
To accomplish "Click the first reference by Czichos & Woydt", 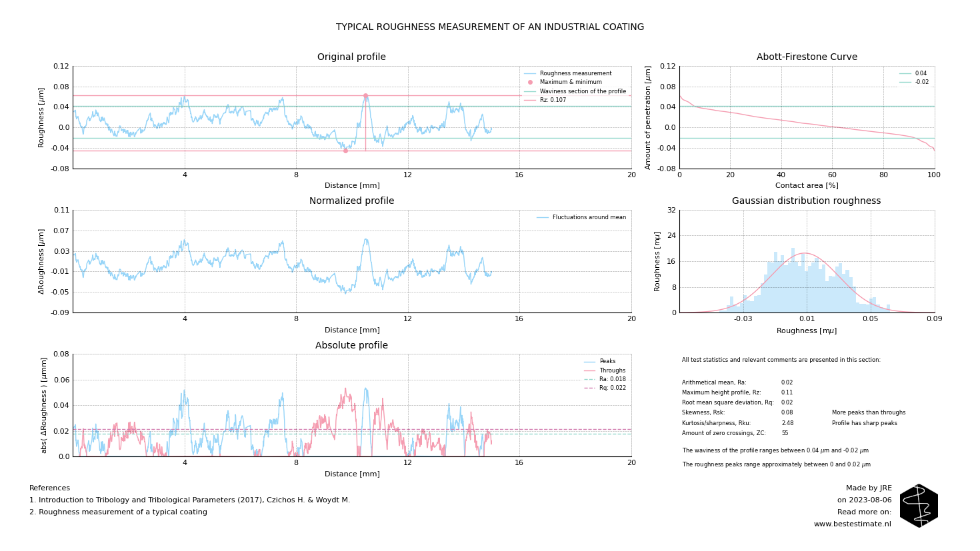I will (189, 500).
